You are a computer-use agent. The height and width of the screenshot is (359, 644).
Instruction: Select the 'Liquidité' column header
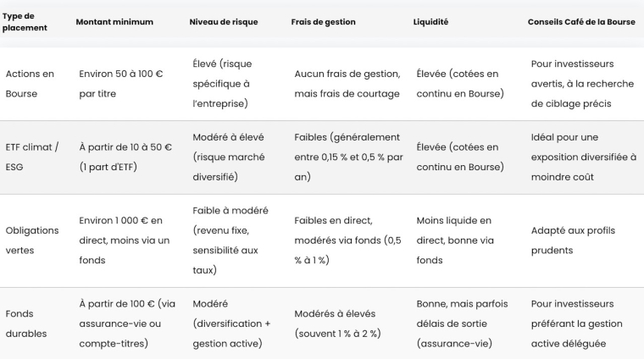(430, 22)
